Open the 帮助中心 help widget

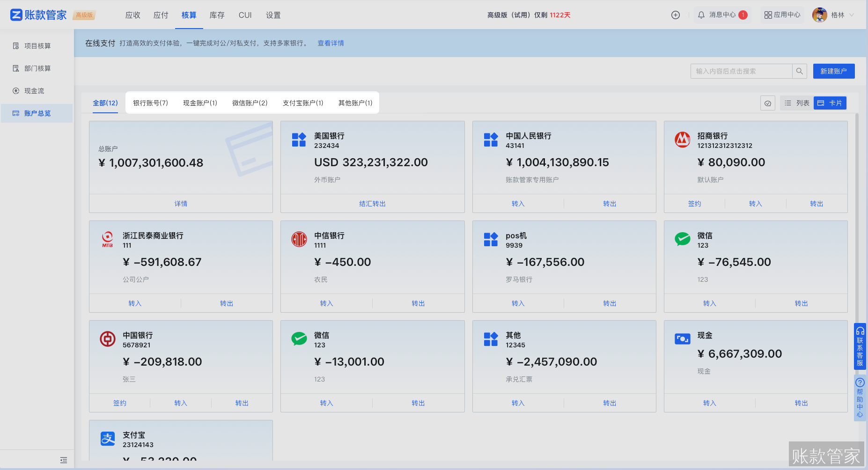(x=860, y=397)
